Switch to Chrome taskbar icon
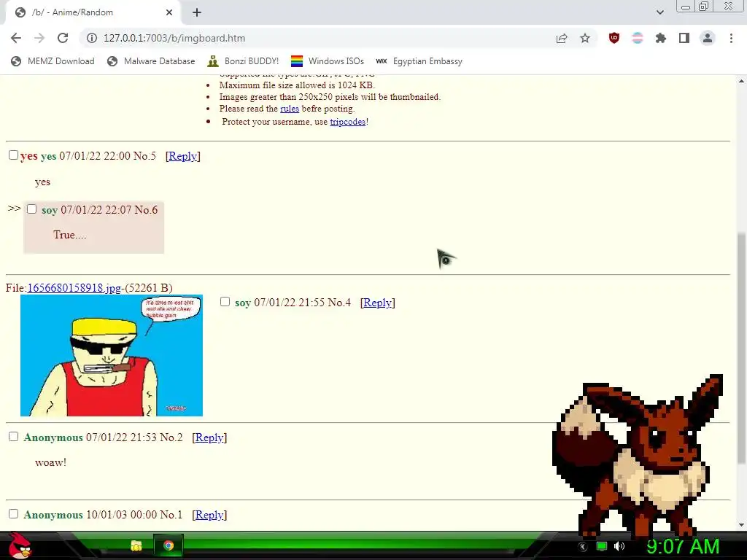 click(169, 545)
